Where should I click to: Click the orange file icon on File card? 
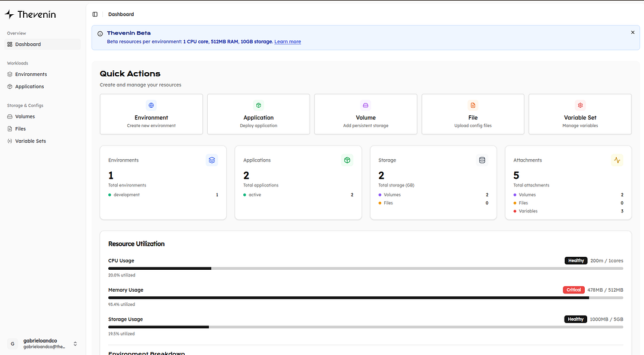pos(473,105)
